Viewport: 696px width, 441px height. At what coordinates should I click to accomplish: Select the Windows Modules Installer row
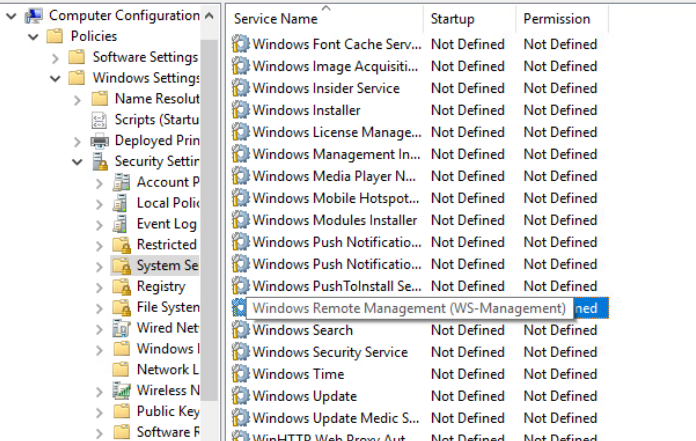click(x=334, y=220)
